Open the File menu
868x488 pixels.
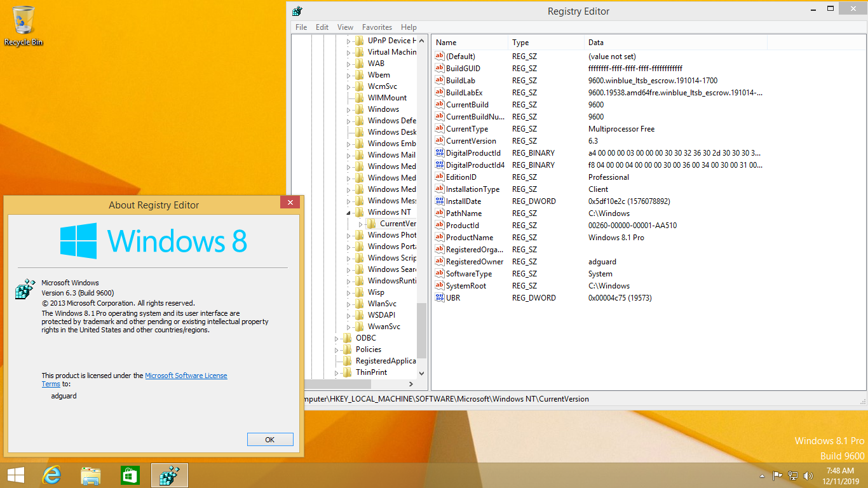[x=301, y=27]
